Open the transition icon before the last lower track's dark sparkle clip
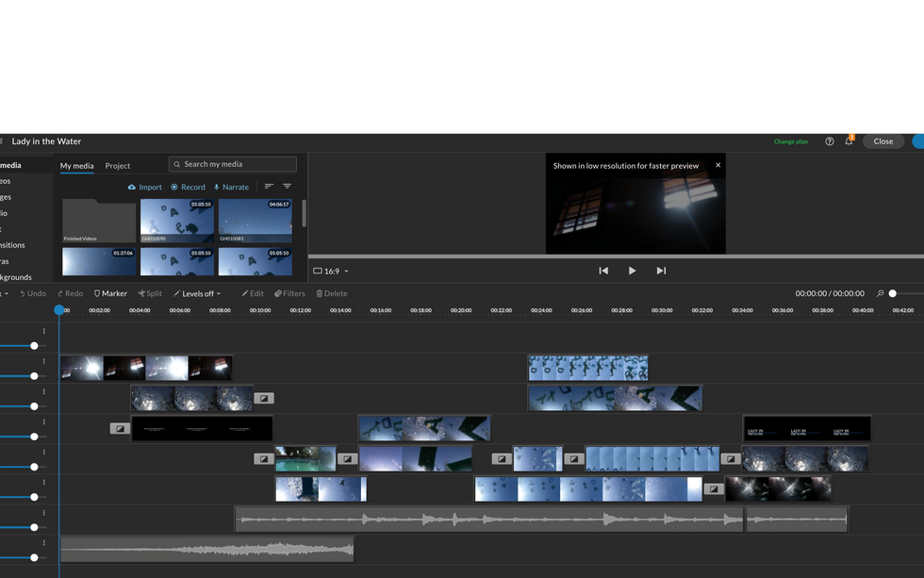 point(714,489)
